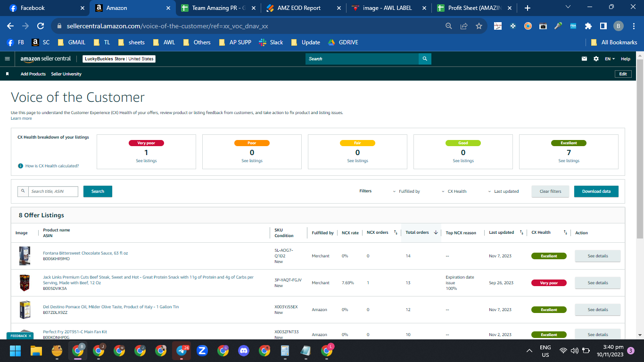This screenshot has height=362, width=644.
Task: Click the camera screenshot extension icon
Action: click(x=543, y=26)
